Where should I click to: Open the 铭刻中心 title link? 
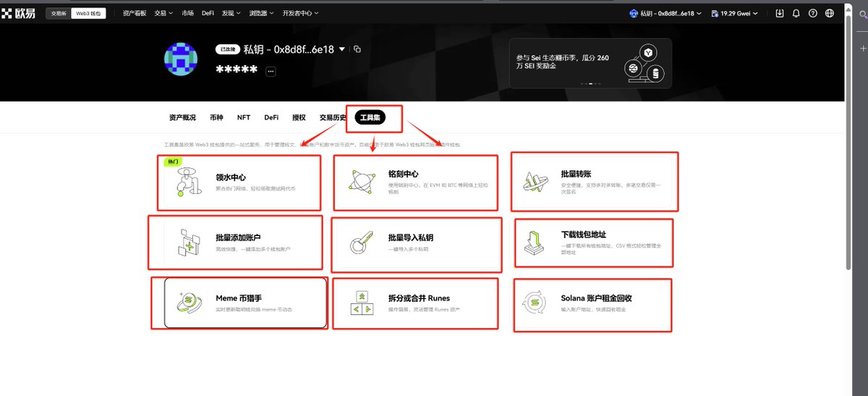pyautogui.click(x=403, y=174)
